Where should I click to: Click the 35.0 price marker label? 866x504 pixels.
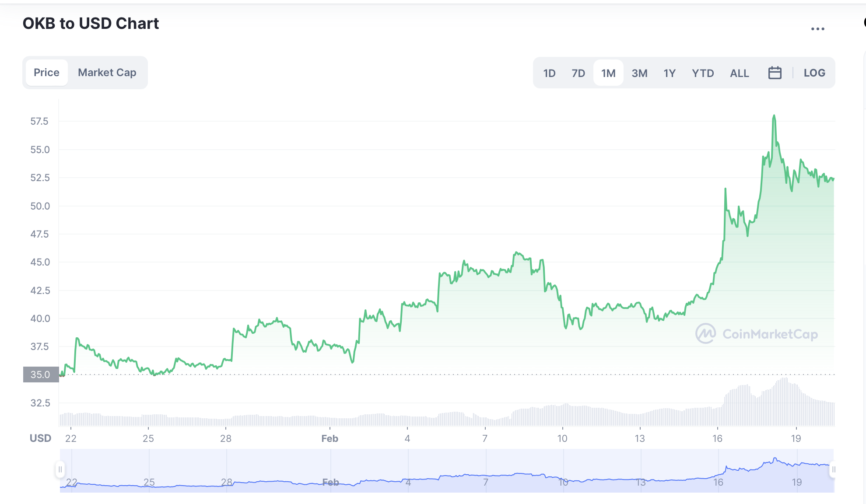(x=41, y=374)
